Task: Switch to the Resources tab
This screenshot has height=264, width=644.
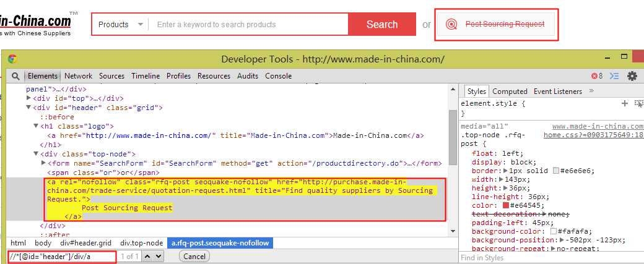Action: pos(214,76)
